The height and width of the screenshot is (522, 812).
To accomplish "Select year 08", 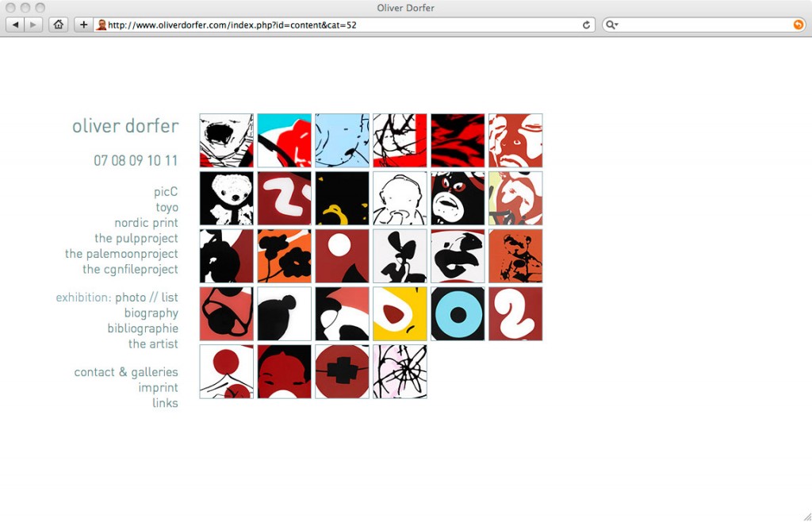I will 119,160.
